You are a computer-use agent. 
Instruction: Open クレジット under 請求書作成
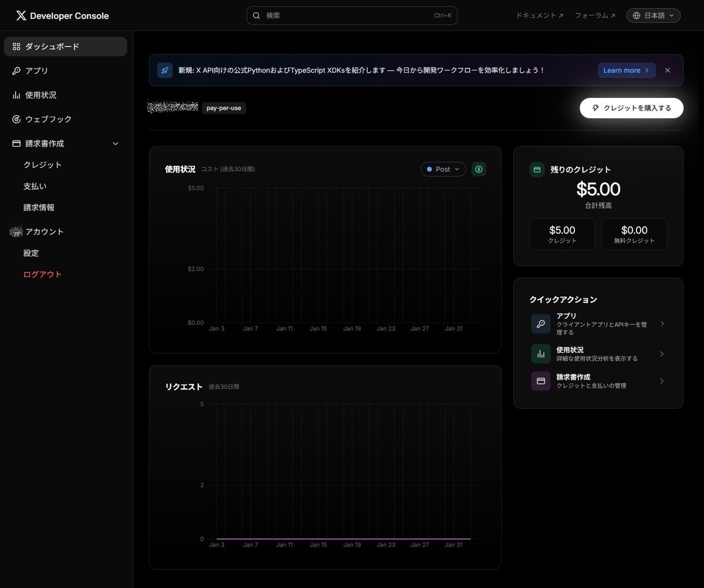click(x=43, y=165)
